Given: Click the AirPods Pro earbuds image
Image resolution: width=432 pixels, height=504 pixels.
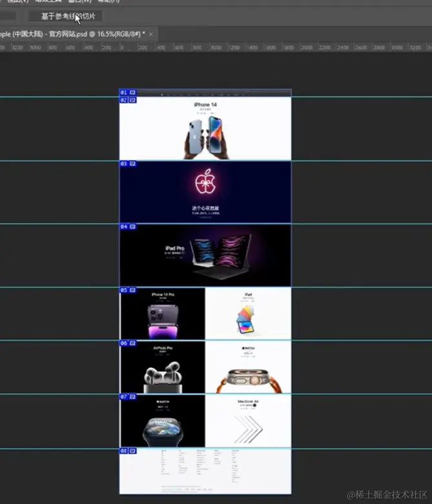Looking at the screenshot, I should [x=163, y=377].
